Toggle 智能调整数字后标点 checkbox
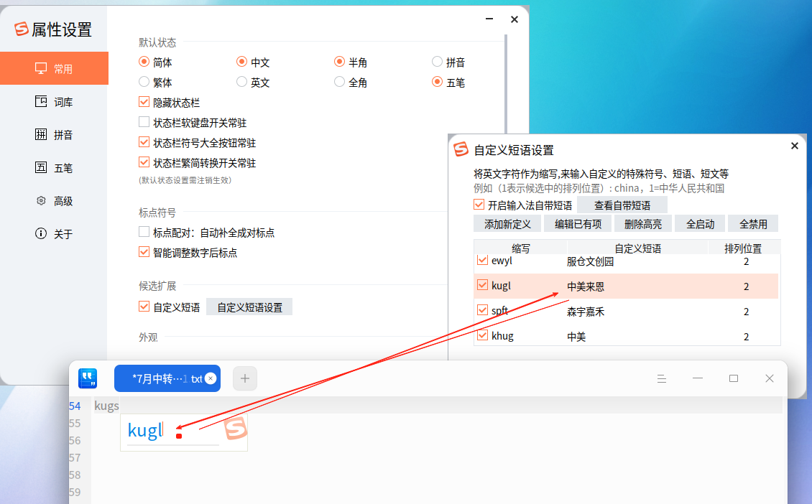 144,252
